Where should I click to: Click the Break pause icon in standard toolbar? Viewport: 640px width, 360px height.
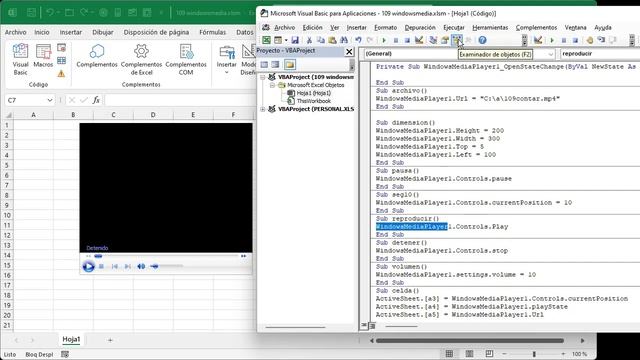[396, 40]
